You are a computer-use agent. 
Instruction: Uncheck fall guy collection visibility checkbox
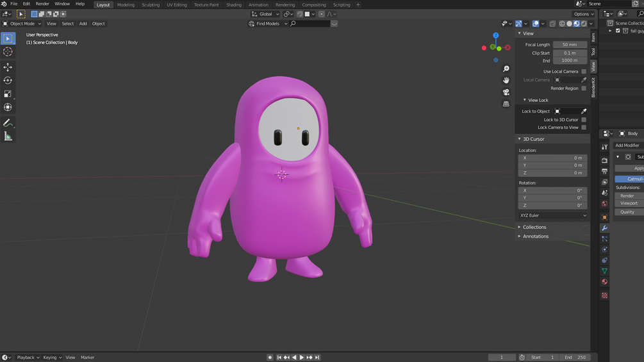(618, 31)
